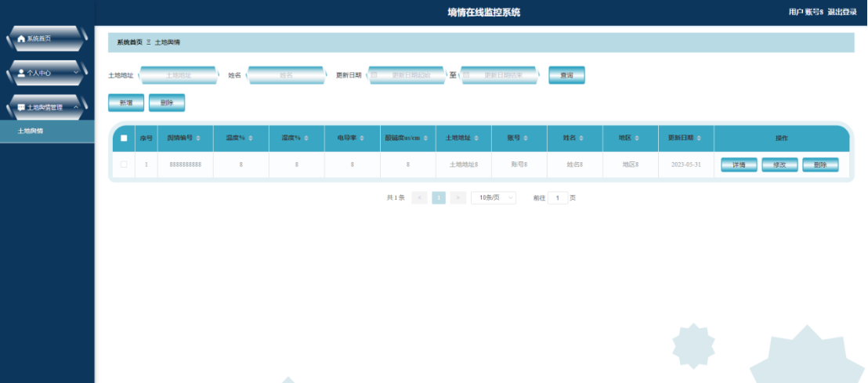Click the 删除 button above the table
The width and height of the screenshot is (868, 383).
pyautogui.click(x=167, y=103)
